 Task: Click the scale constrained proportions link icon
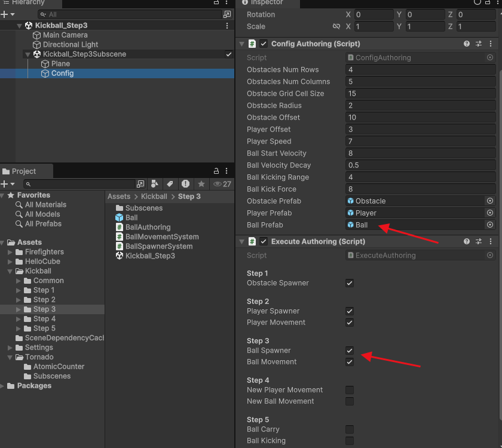tap(336, 26)
